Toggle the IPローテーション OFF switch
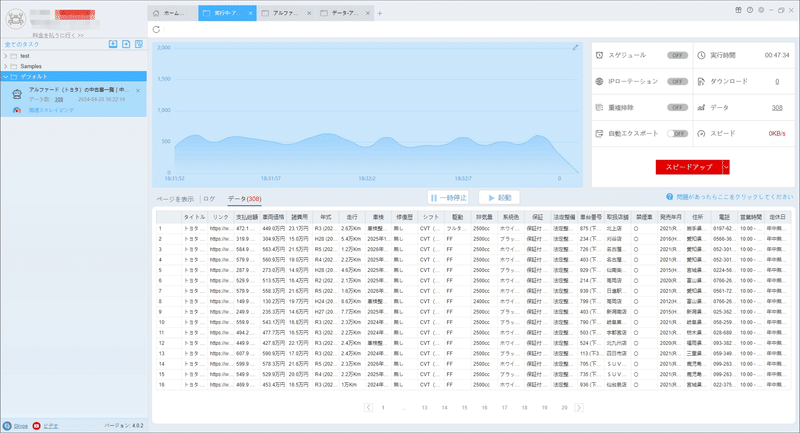Screen dimensions: 800x433 point(678,82)
